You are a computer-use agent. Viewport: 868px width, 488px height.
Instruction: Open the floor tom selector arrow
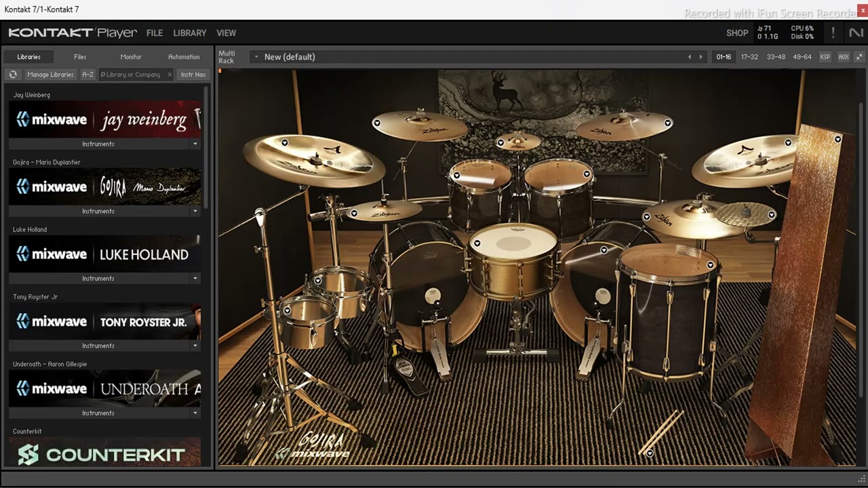(x=711, y=265)
